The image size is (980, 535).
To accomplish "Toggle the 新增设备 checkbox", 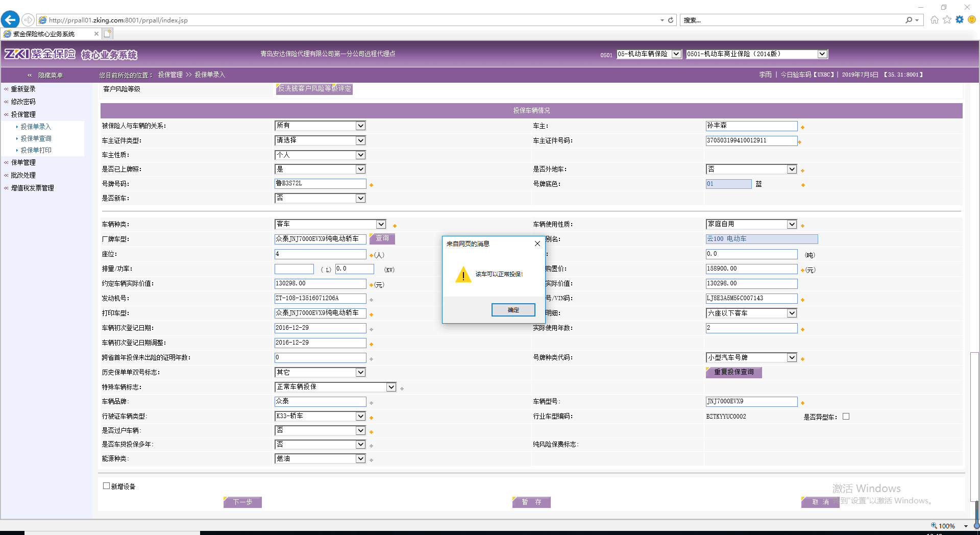I will [x=106, y=486].
